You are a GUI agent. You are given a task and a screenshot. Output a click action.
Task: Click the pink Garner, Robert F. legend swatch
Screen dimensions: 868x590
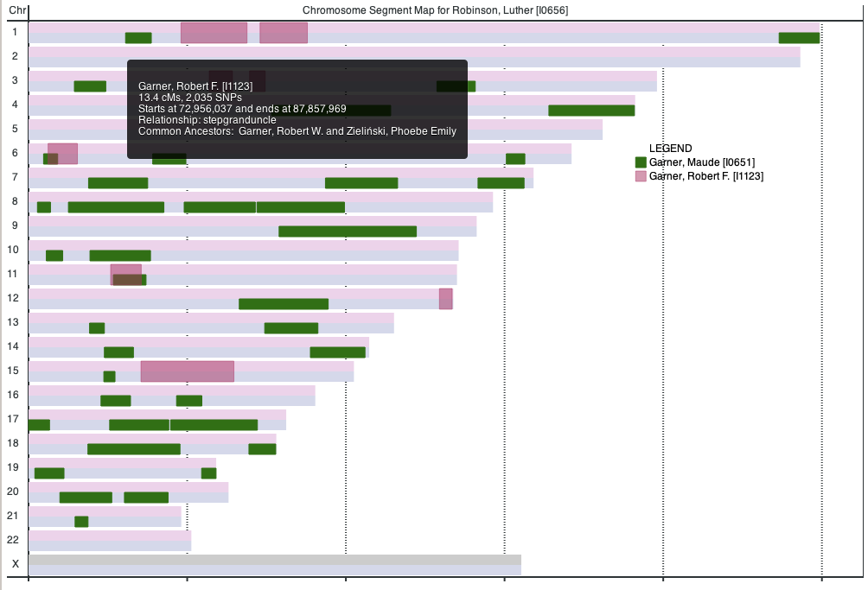[x=641, y=176]
